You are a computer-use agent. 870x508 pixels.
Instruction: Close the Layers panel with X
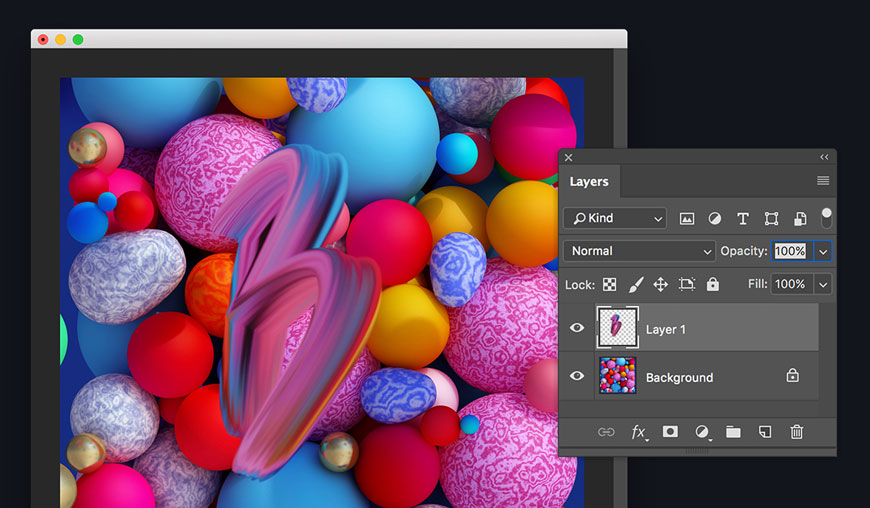tap(569, 158)
